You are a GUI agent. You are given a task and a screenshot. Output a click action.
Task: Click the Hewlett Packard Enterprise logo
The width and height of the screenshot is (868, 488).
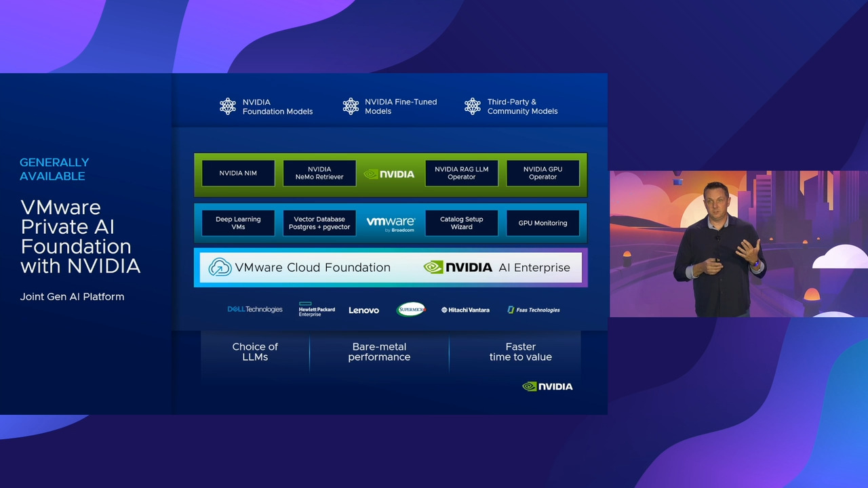point(317,310)
